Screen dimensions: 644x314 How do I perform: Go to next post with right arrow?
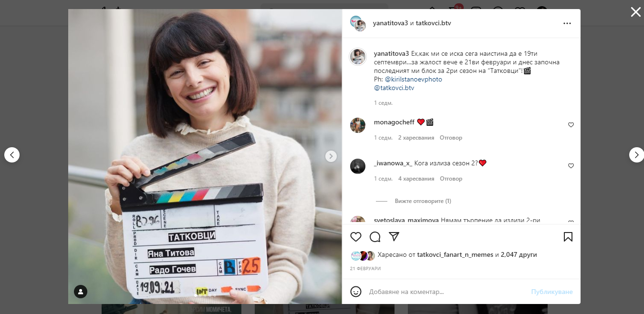coord(636,155)
